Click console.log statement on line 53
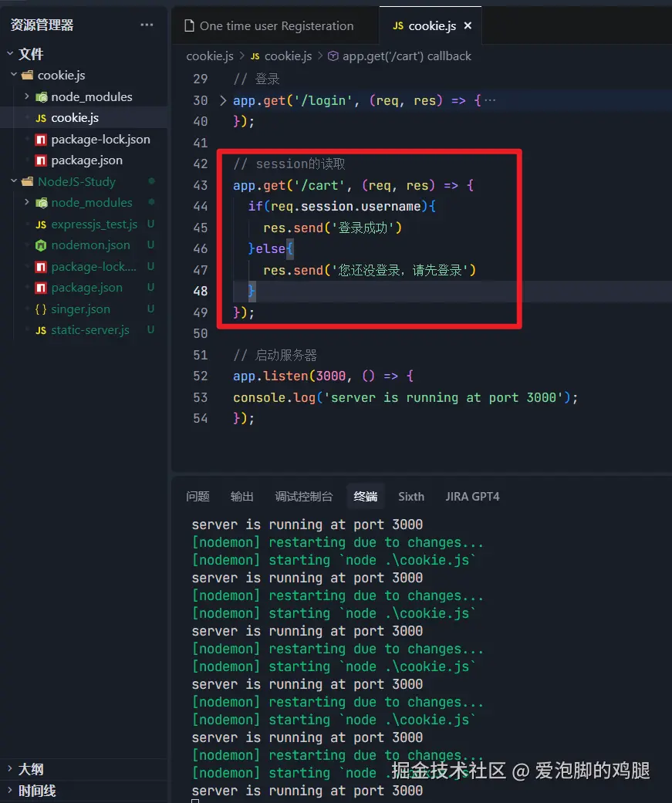 pos(405,397)
